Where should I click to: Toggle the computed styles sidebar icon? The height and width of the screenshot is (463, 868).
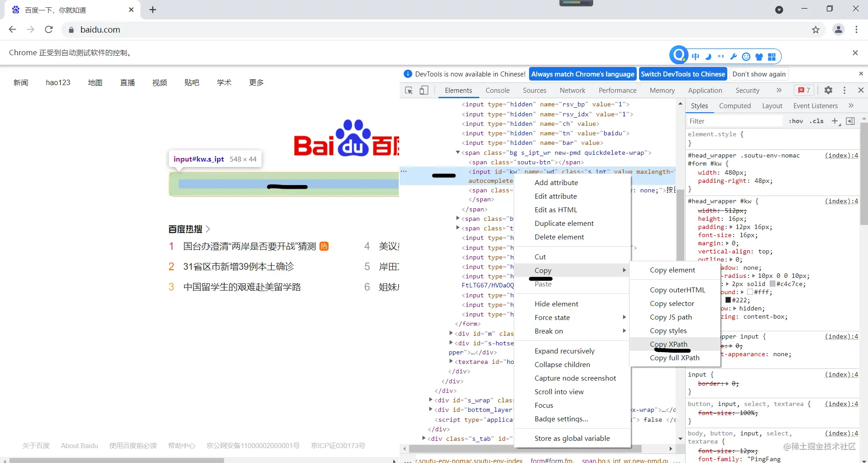click(850, 121)
